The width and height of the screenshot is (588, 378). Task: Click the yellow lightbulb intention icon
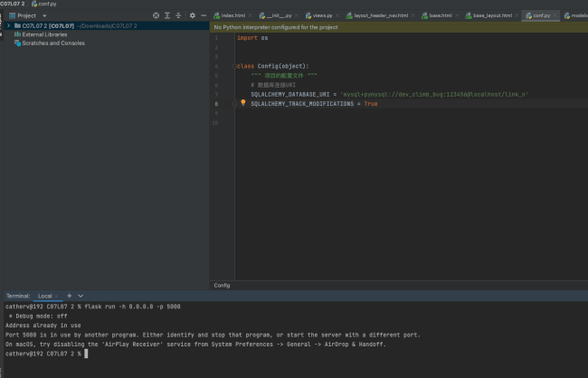[242, 104]
